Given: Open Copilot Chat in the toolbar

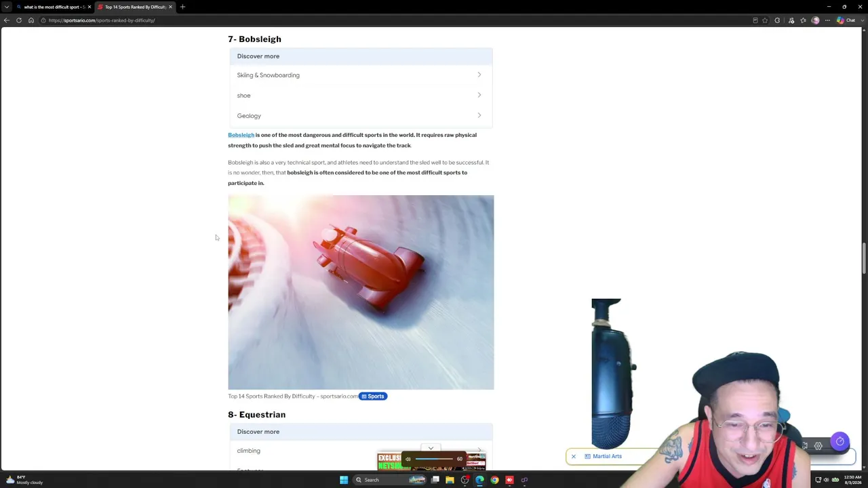Looking at the screenshot, I should [x=846, y=20].
